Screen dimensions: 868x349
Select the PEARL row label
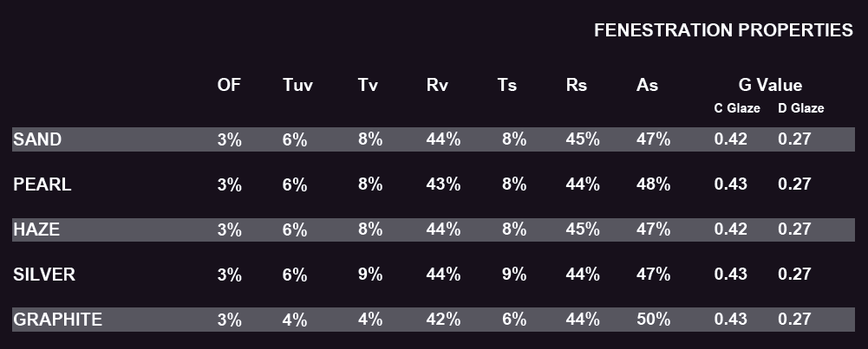(42, 184)
